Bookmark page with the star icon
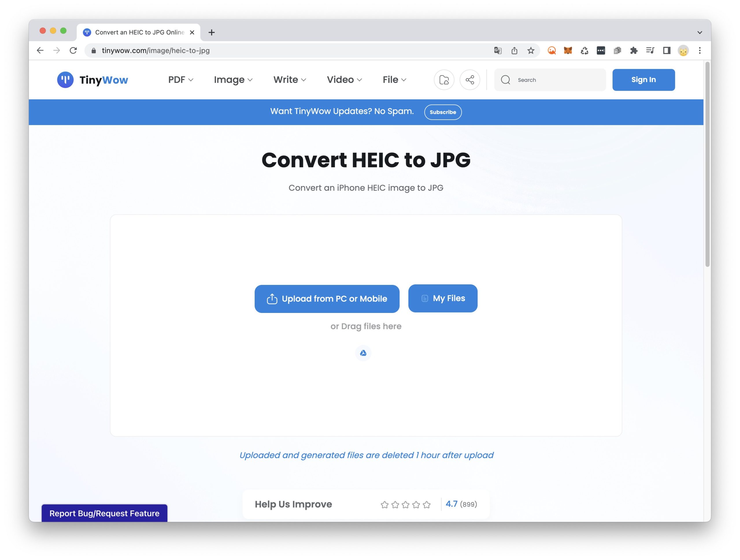 [531, 51]
